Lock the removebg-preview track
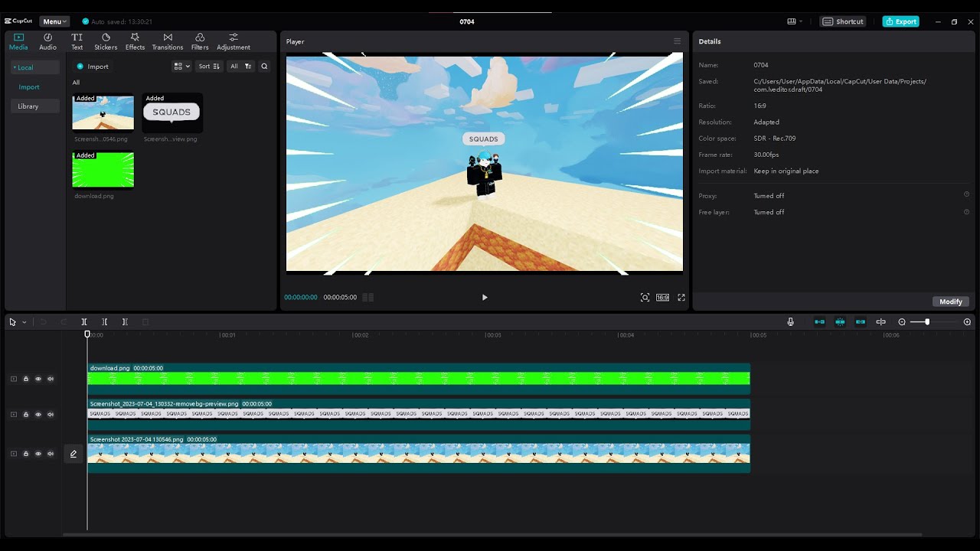The width and height of the screenshot is (980, 551). [26, 415]
